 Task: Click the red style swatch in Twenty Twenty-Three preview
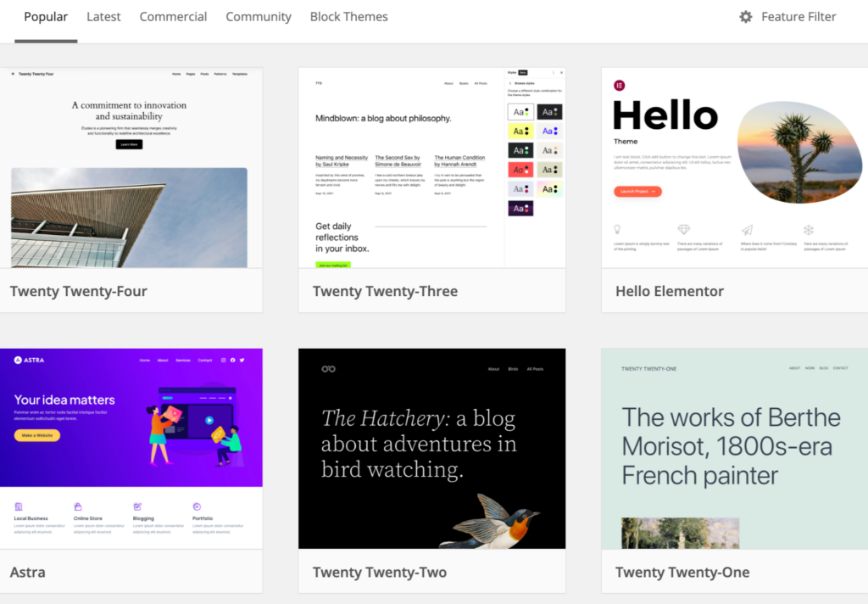pyautogui.click(x=520, y=170)
